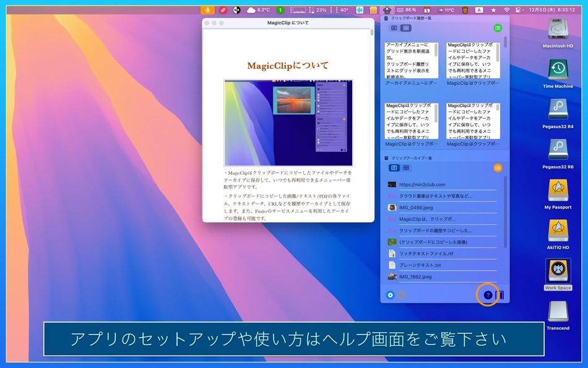Switch the clip archive panel to list view
The height and width of the screenshot is (368, 588).
coord(394,168)
